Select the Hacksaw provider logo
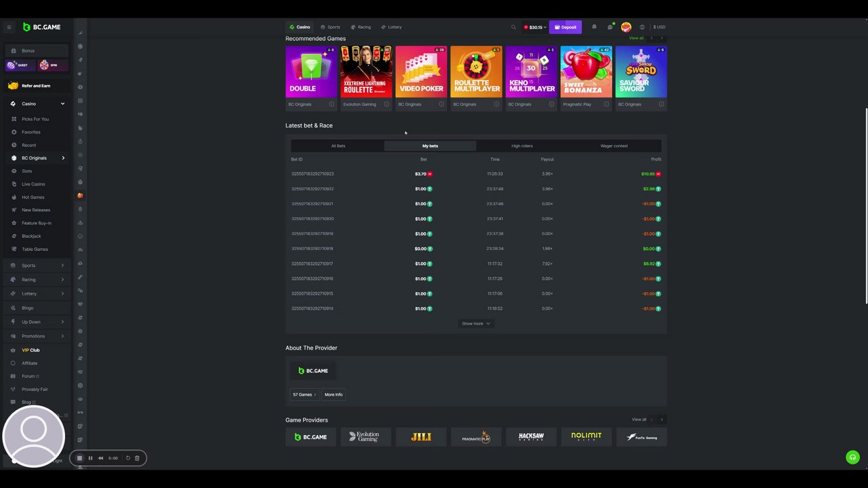 point(531,437)
